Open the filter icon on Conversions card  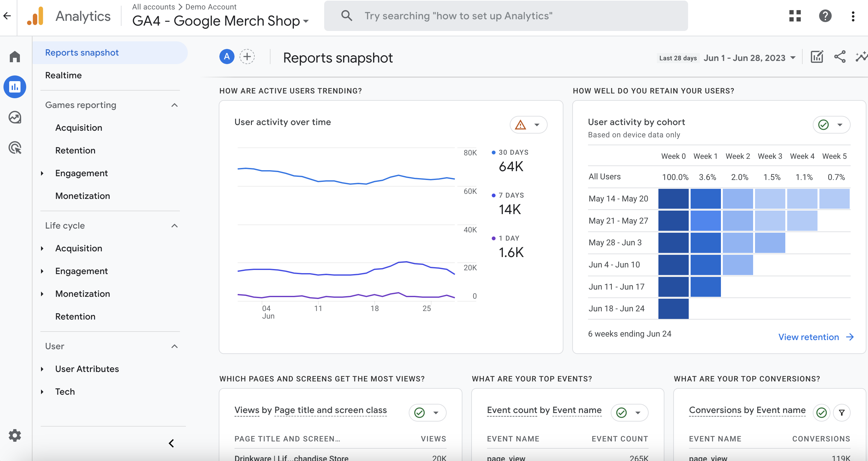pyautogui.click(x=842, y=412)
